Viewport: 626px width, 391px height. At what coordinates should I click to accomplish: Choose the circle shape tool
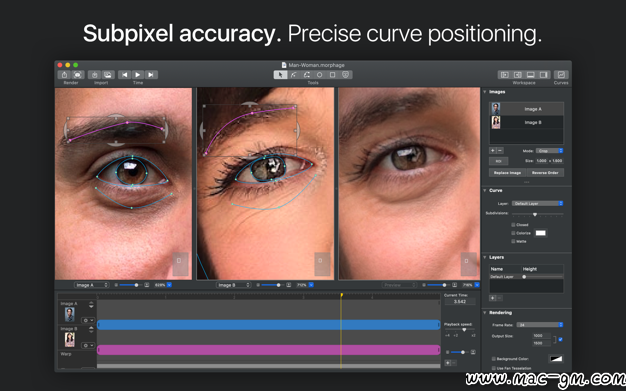click(x=319, y=75)
